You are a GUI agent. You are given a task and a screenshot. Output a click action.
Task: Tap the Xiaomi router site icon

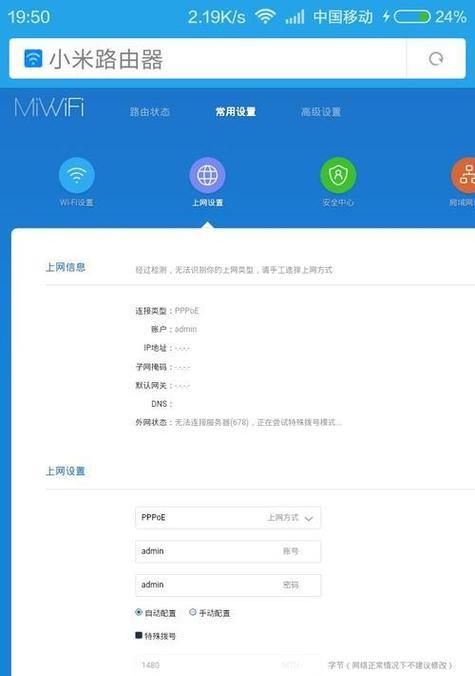[x=33, y=59]
